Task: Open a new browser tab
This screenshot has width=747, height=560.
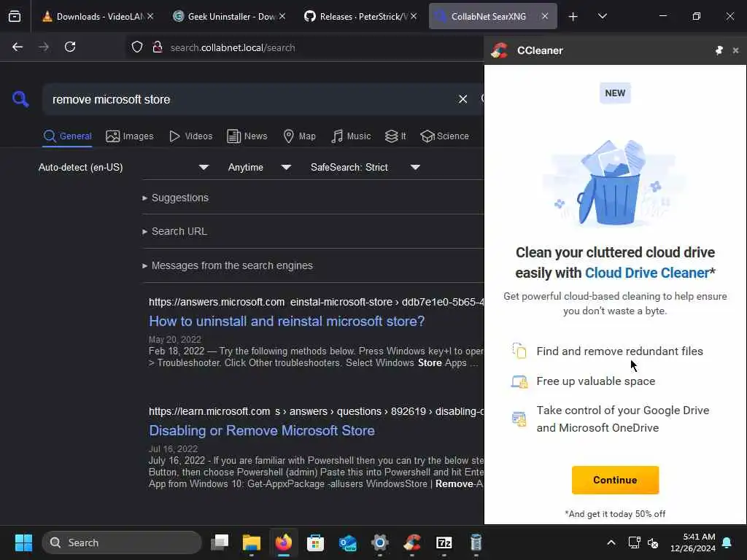Action: point(573,17)
